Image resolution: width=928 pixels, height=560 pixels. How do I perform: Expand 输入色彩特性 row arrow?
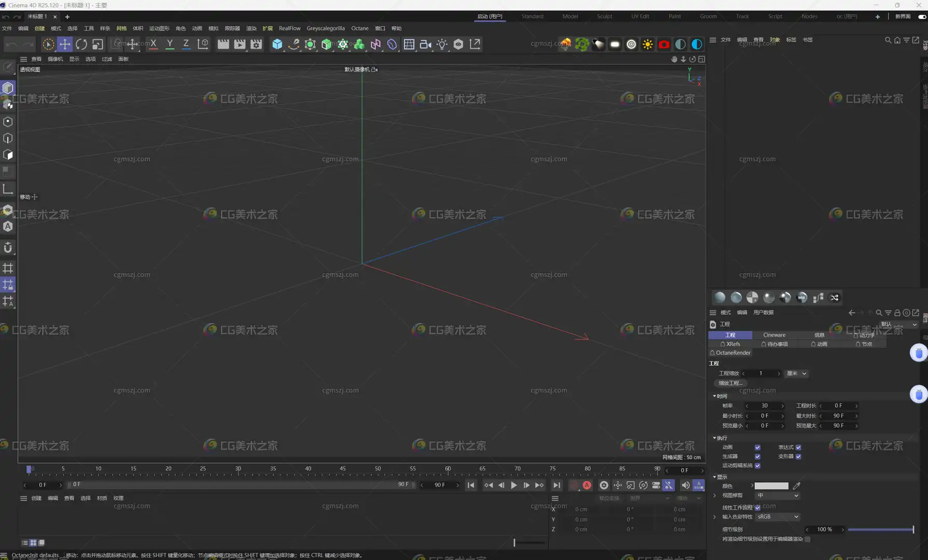point(715,517)
